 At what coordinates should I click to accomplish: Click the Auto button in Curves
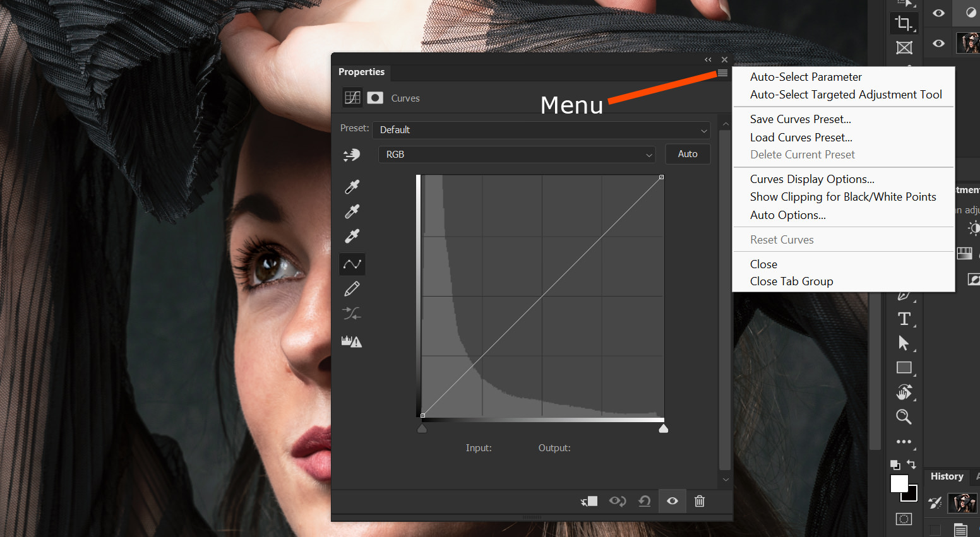point(688,153)
